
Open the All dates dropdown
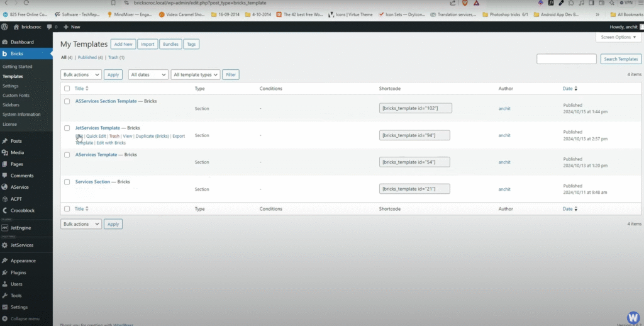[148, 74]
